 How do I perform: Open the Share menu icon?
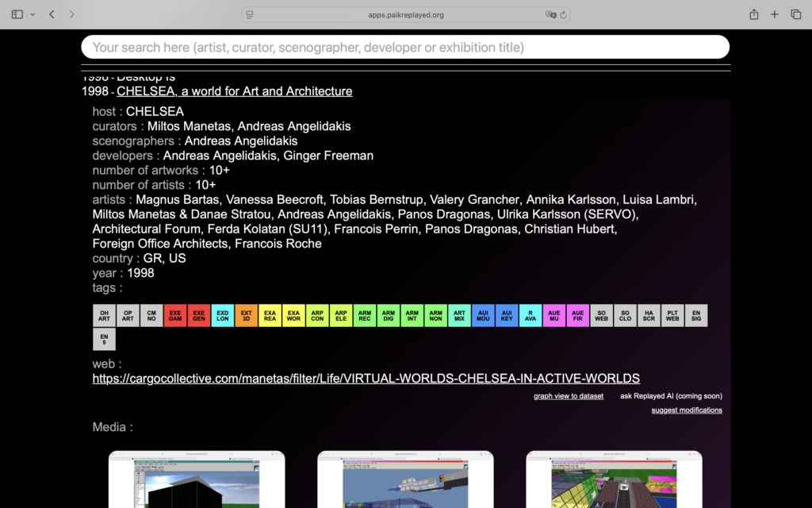pos(753,14)
